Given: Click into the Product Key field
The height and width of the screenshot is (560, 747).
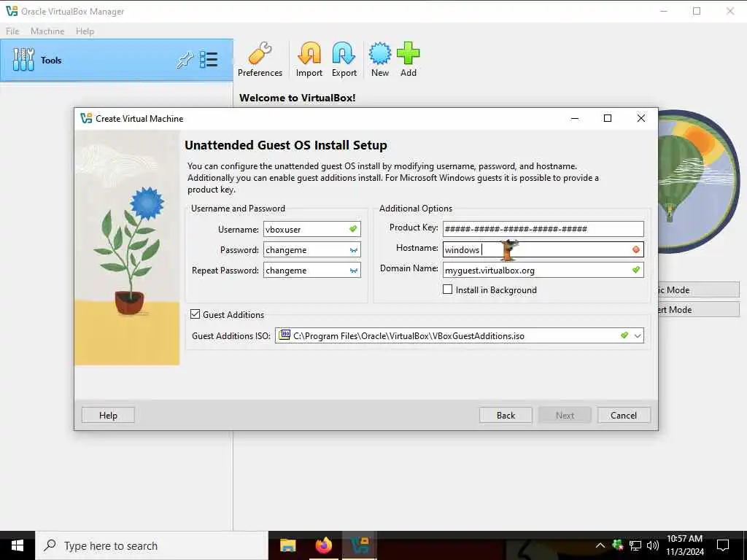Looking at the screenshot, I should [543, 229].
